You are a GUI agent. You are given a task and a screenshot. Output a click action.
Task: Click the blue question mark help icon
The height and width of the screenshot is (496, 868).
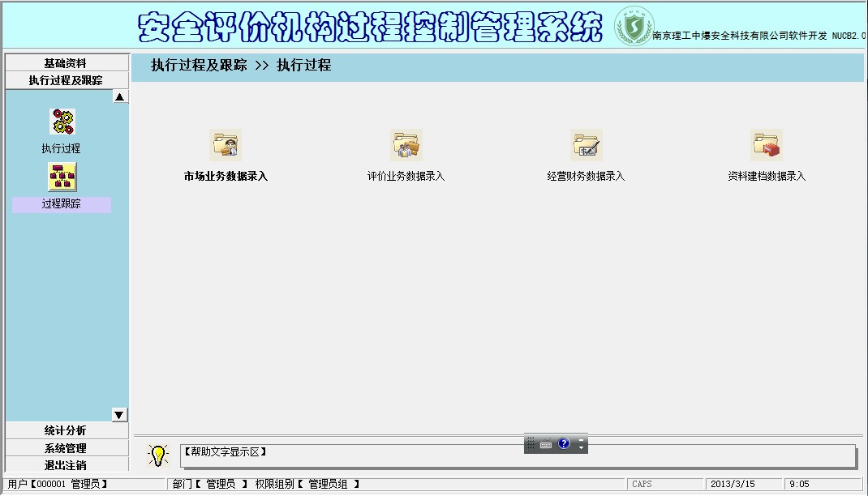[x=564, y=443]
